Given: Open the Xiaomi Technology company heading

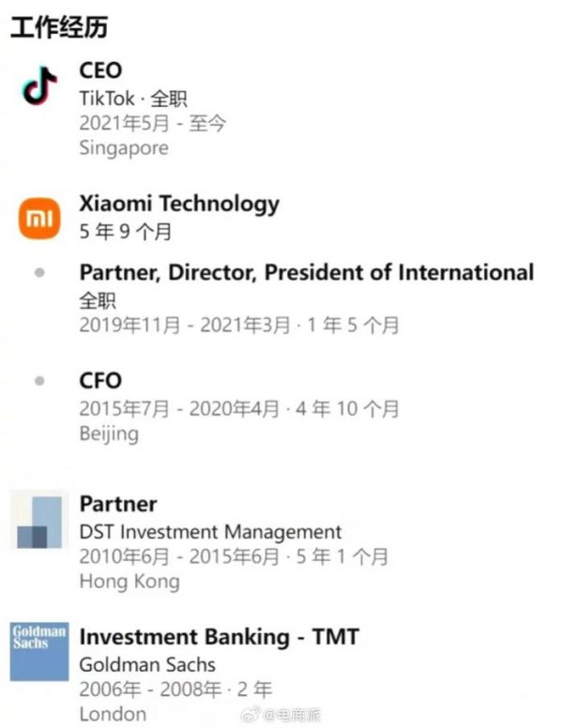Looking at the screenshot, I should pos(179,204).
